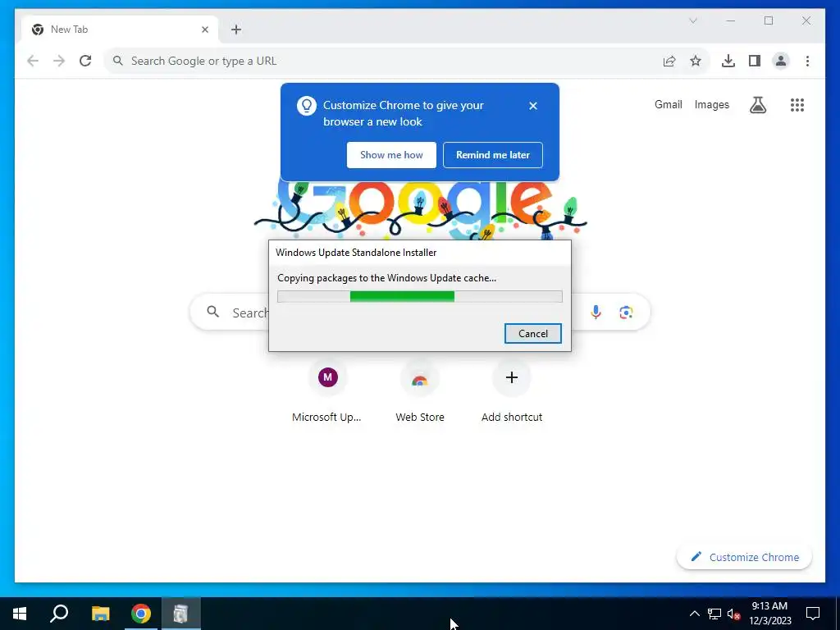The height and width of the screenshot is (630, 840).
Task: Open the Chrome three-dot menu
Action: pos(807,61)
